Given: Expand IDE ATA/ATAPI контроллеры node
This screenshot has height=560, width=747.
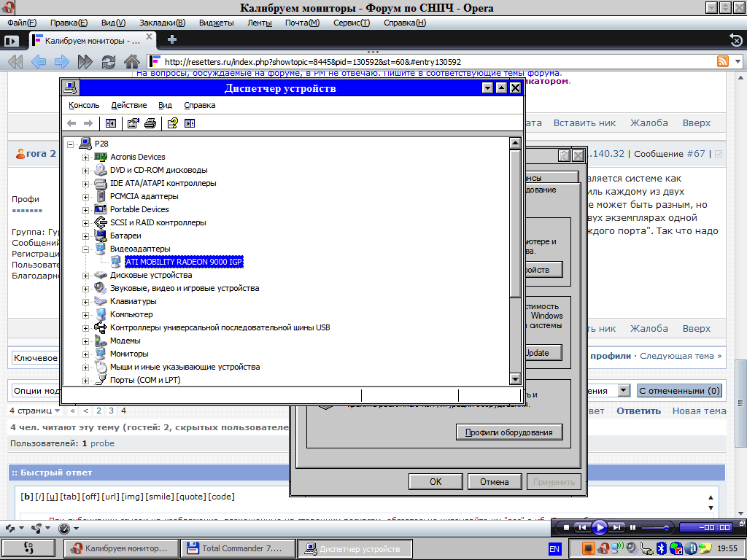Looking at the screenshot, I should point(86,183).
